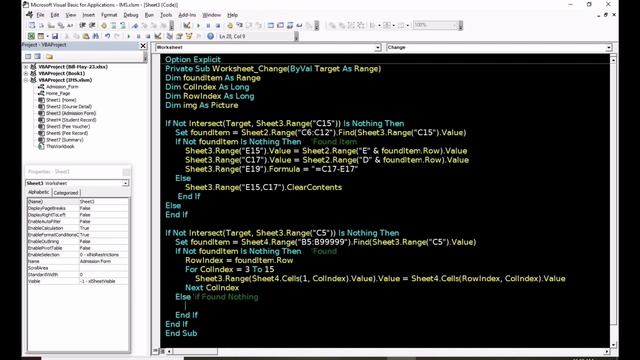Viewport: 640px width, 360px height.
Task: Expand VBAProject (Book1) node
Action: point(26,73)
